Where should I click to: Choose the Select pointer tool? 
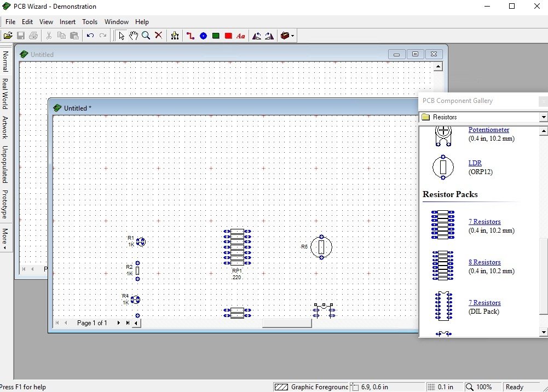point(122,36)
